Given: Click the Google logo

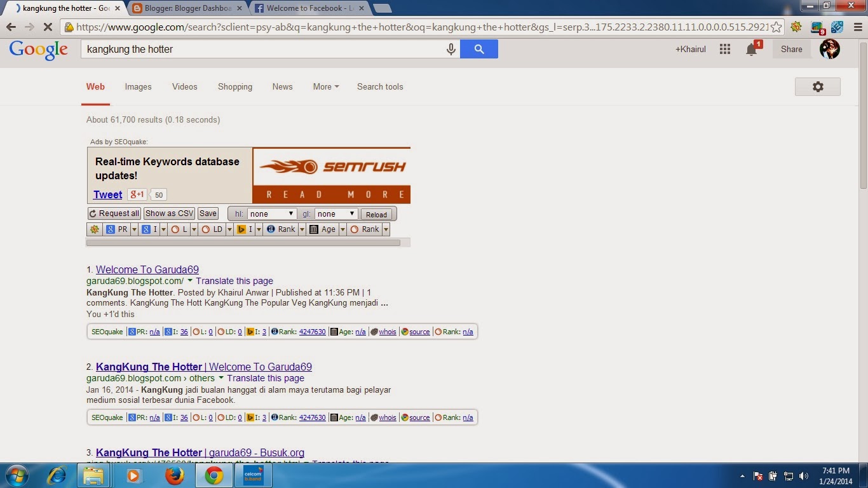Looking at the screenshot, I should pos(38,50).
